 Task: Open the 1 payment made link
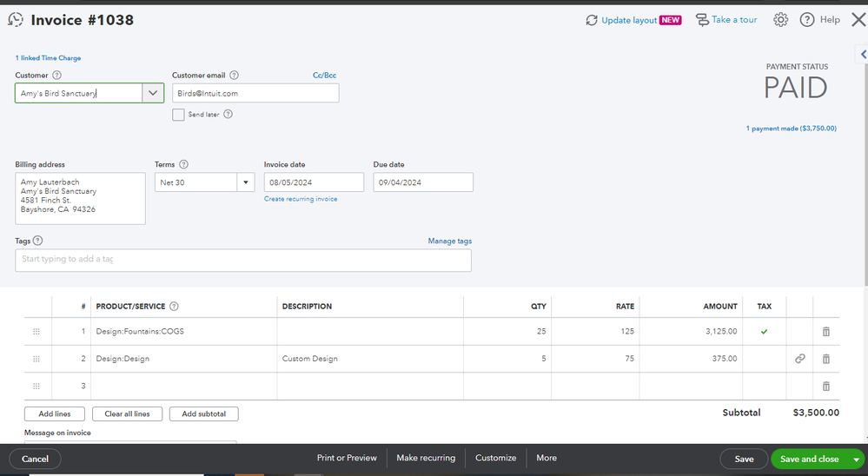coord(791,129)
